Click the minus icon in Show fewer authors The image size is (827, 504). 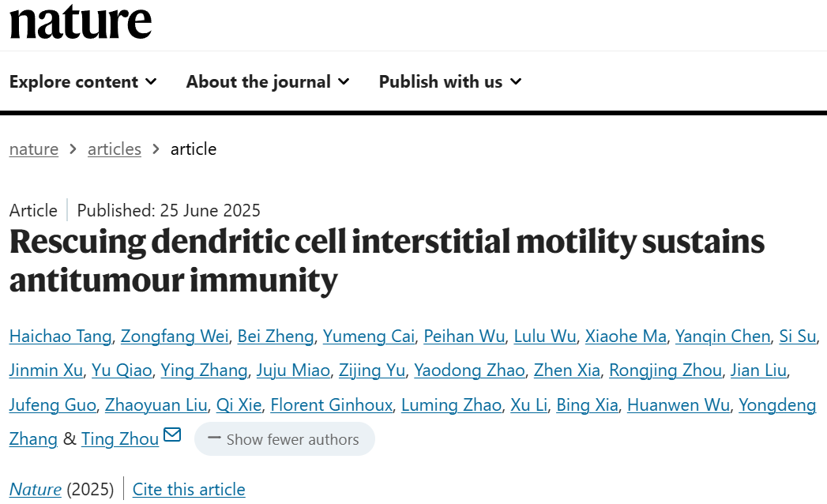point(214,438)
